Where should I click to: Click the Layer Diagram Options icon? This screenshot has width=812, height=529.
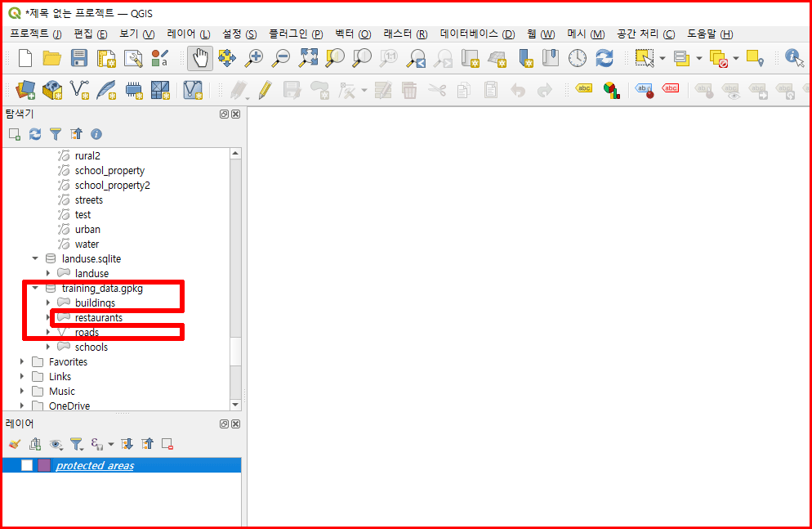coord(612,90)
